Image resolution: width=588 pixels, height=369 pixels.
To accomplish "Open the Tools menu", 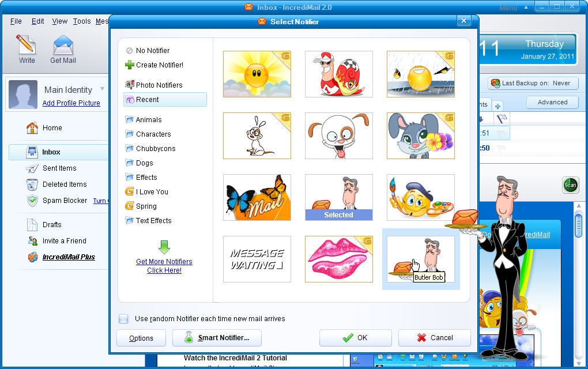I will pyautogui.click(x=82, y=21).
